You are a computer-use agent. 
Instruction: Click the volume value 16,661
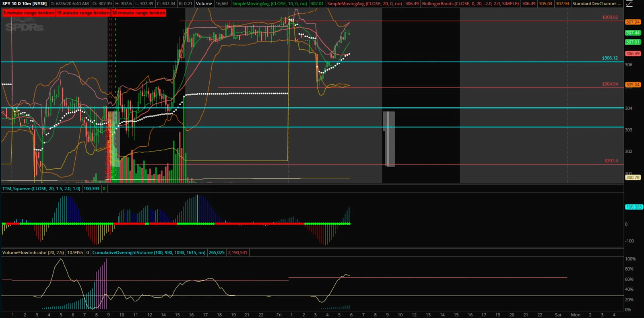222,4
